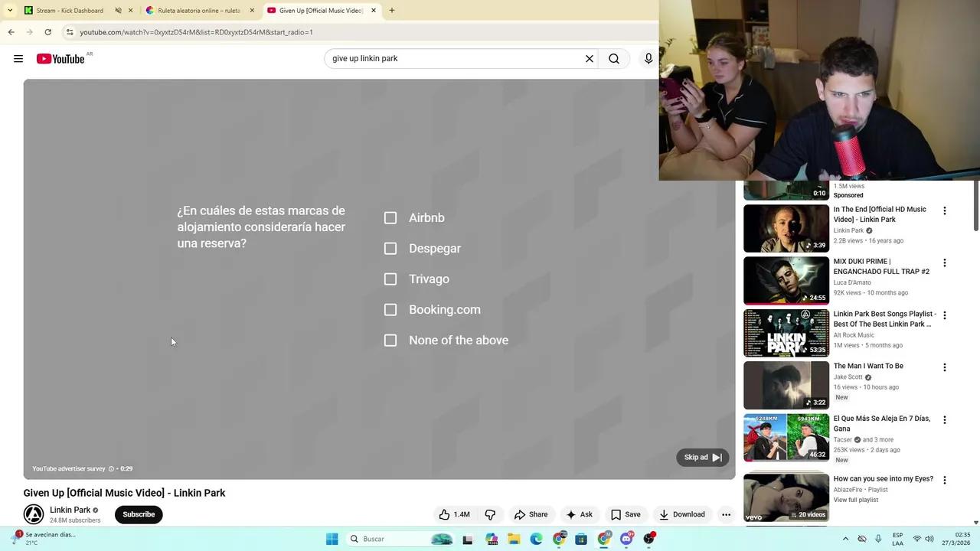Click the taskbar Buscar search box
The width and height of the screenshot is (980, 551).
400,539
